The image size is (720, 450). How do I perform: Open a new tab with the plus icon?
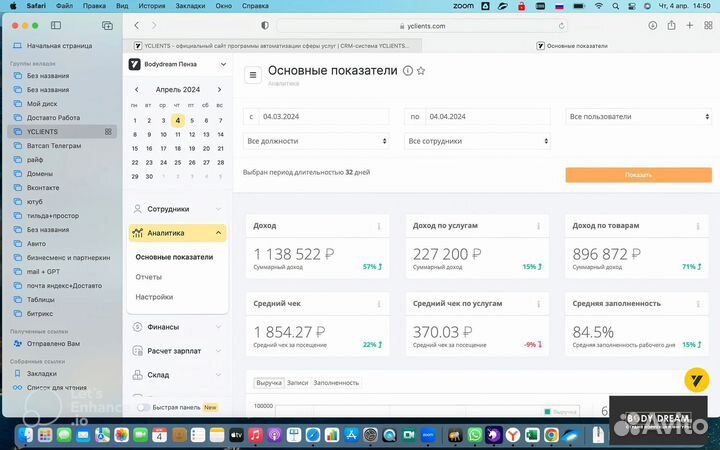689,26
